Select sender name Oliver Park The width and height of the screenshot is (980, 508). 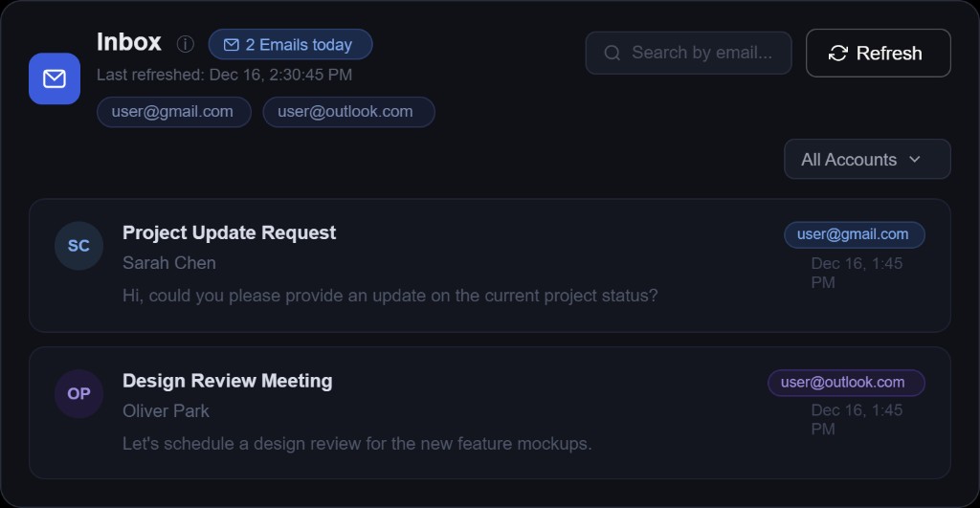pyautogui.click(x=166, y=411)
